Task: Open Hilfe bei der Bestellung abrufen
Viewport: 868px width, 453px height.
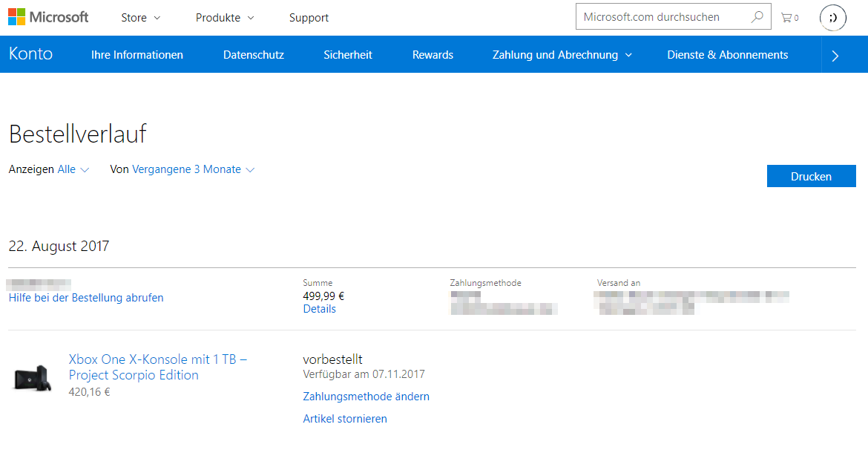Action: coord(86,298)
